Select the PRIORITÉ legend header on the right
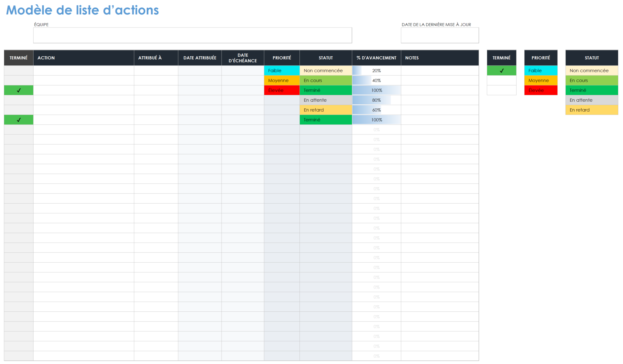The width and height of the screenshot is (623, 364). [x=541, y=58]
